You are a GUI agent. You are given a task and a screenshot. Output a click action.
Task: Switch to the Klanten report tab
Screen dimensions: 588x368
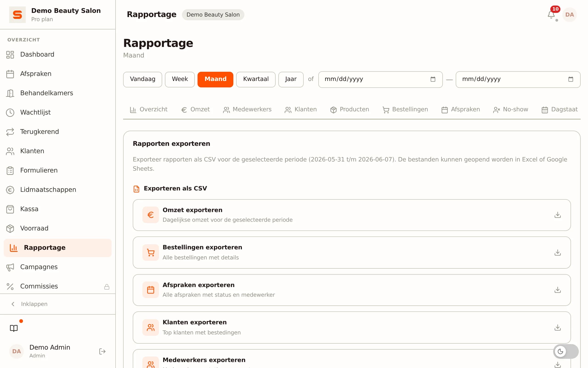pos(300,109)
